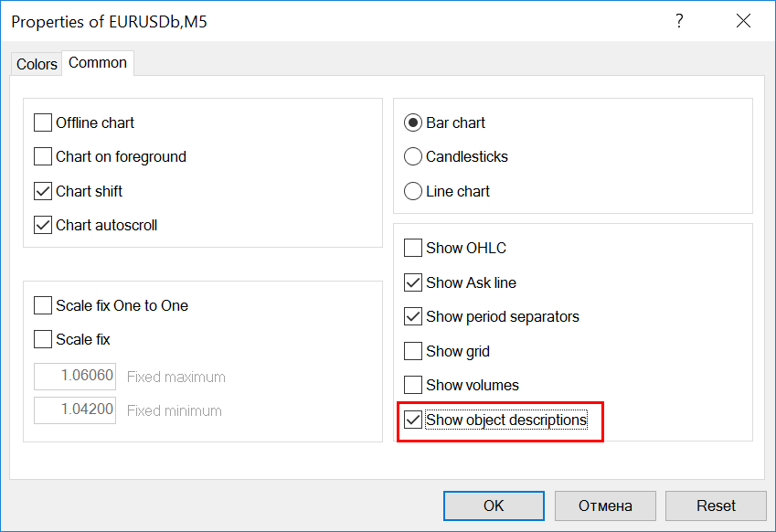776x532 pixels.
Task: Enable the Offline chart checkbox
Action: click(x=43, y=122)
